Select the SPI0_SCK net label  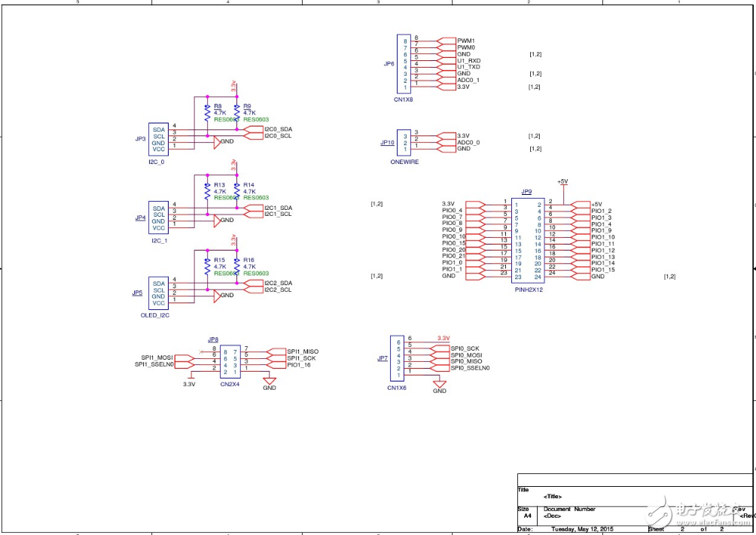[x=465, y=348]
